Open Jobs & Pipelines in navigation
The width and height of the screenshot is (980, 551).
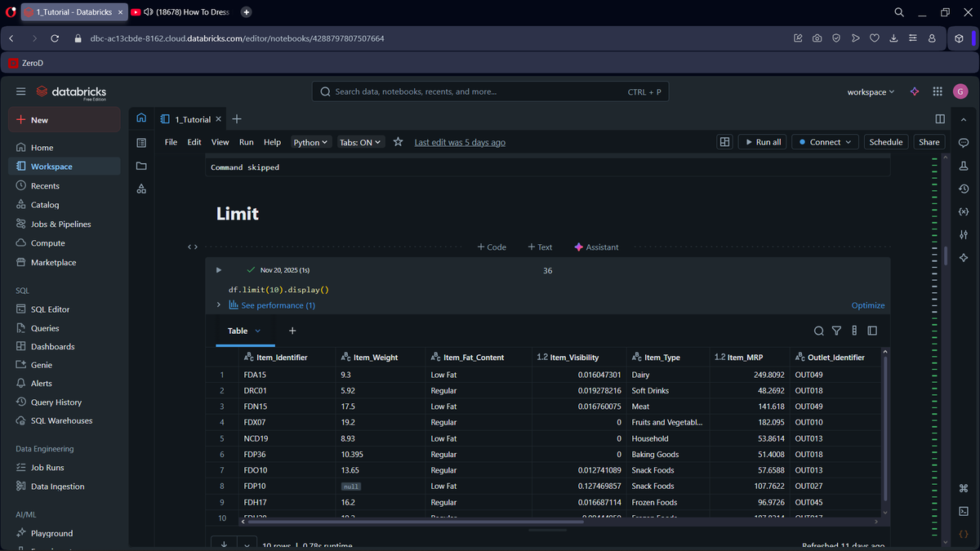pyautogui.click(x=60, y=224)
